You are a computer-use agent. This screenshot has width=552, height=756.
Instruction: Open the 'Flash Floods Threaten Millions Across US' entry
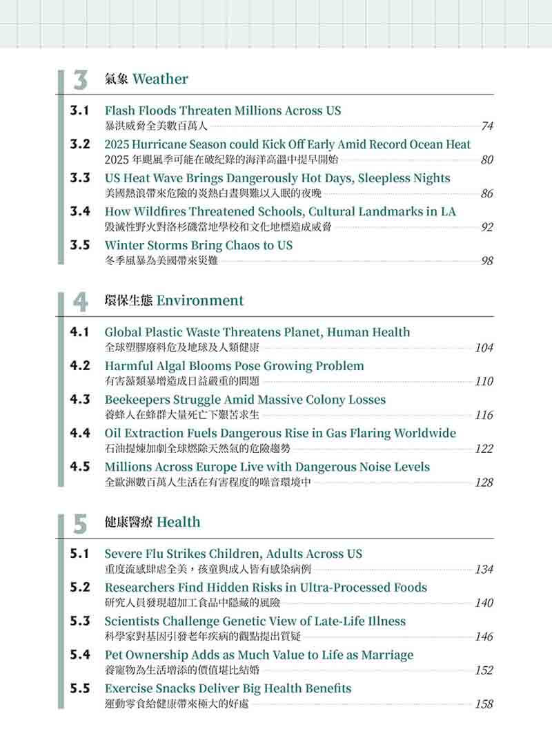coord(222,110)
